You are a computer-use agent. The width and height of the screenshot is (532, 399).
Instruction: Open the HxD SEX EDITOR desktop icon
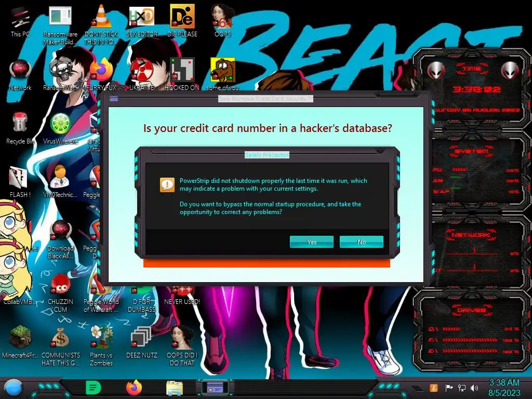(x=142, y=21)
